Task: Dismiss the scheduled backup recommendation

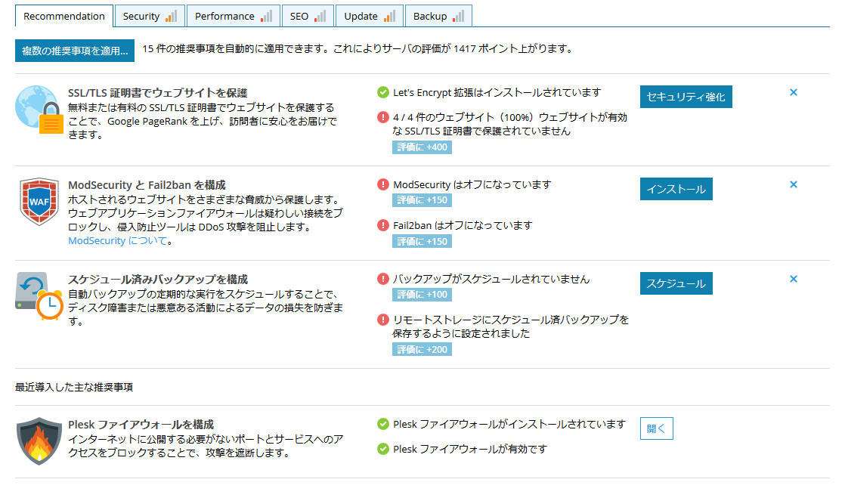Action: 794,279
